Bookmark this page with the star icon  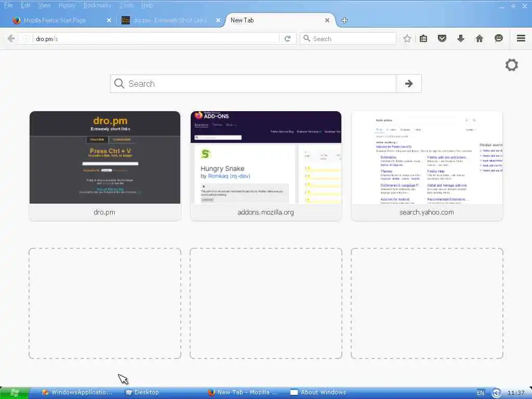(407, 38)
